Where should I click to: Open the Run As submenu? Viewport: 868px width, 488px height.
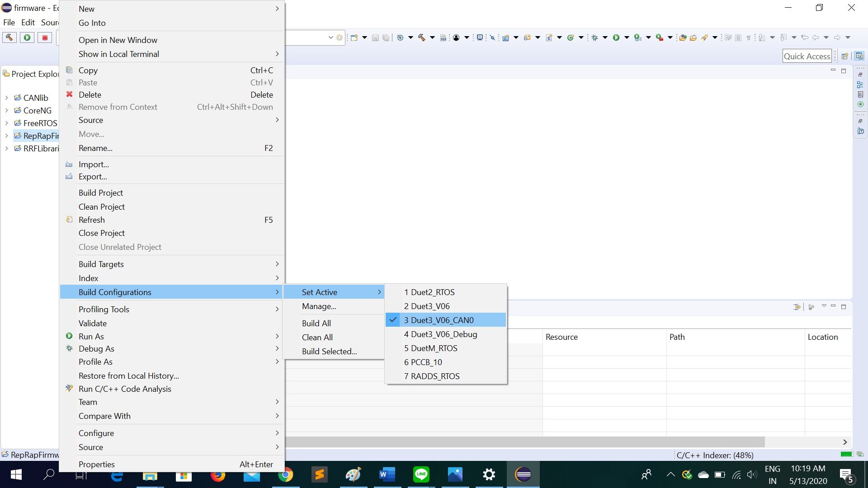tap(172, 336)
